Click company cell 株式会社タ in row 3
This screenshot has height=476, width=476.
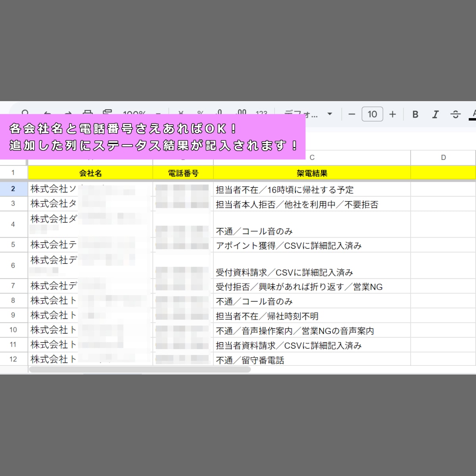coord(90,204)
